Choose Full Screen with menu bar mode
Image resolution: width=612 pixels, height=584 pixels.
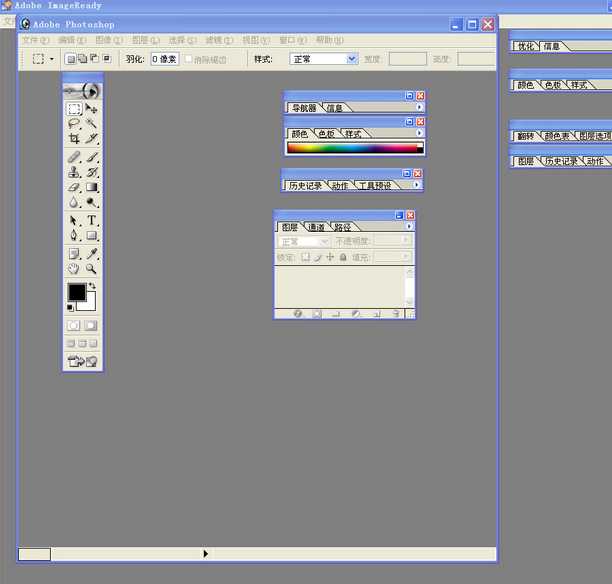[x=82, y=344]
